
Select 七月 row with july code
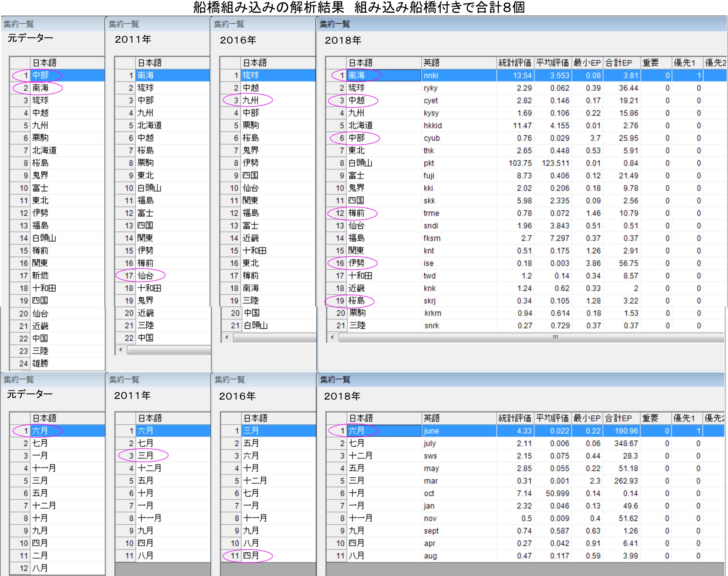click(x=357, y=443)
